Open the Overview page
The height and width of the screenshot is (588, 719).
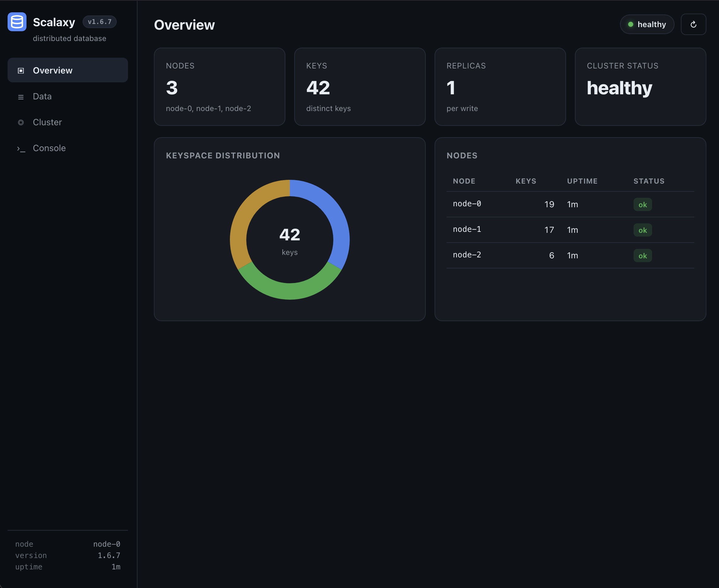(68, 70)
